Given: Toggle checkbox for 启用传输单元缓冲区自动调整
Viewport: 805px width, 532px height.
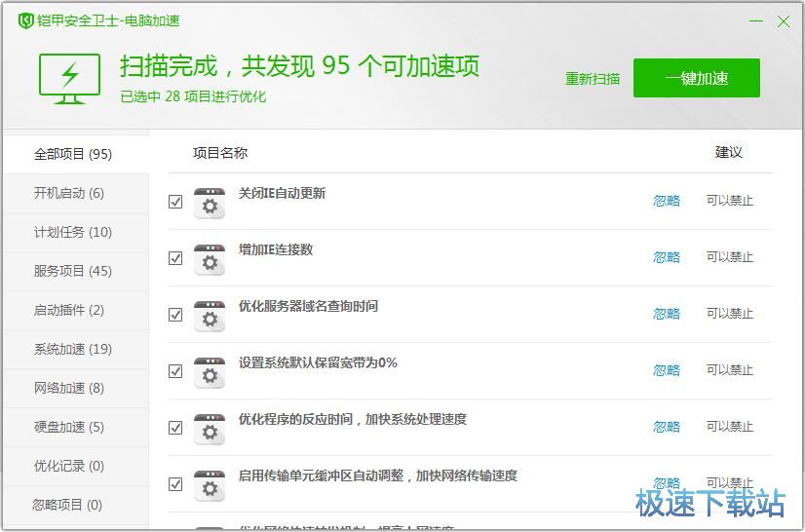Looking at the screenshot, I should coord(175,483).
